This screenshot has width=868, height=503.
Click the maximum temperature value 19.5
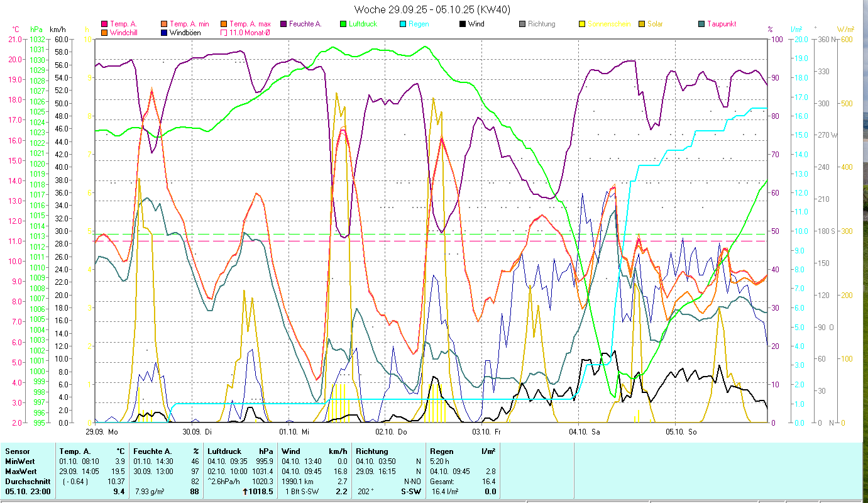click(x=117, y=472)
